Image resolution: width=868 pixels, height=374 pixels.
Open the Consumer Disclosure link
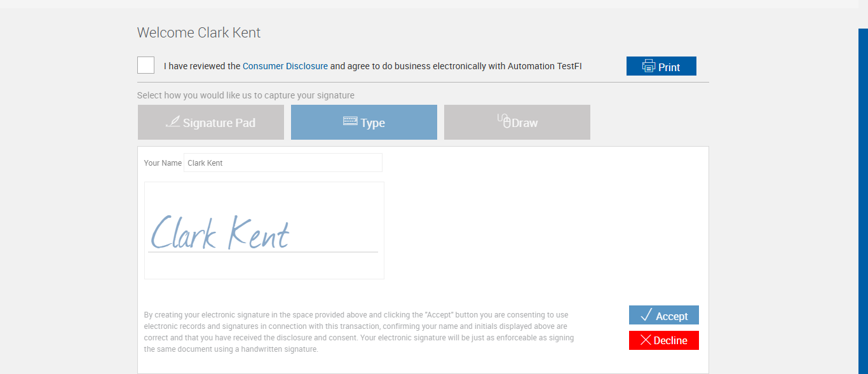(x=285, y=66)
